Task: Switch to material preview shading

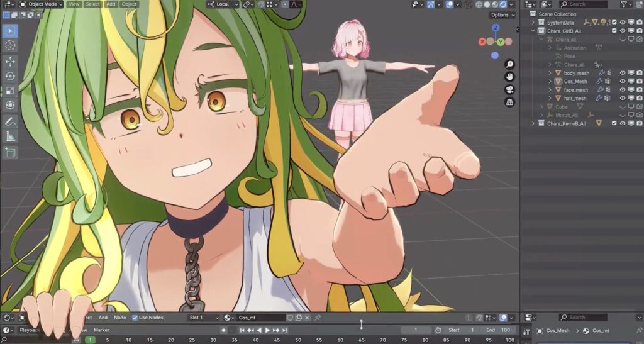Action: click(x=495, y=4)
